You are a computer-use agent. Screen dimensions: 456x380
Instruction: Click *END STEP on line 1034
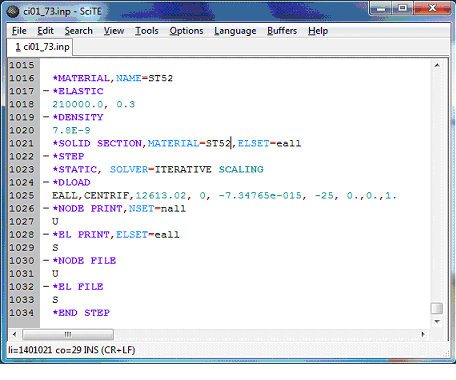tap(81, 313)
